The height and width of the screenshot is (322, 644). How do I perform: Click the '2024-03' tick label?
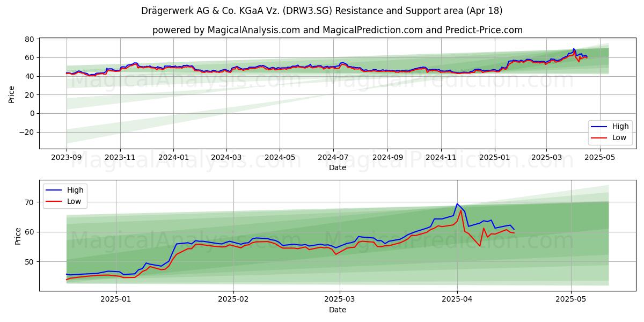click(225, 158)
